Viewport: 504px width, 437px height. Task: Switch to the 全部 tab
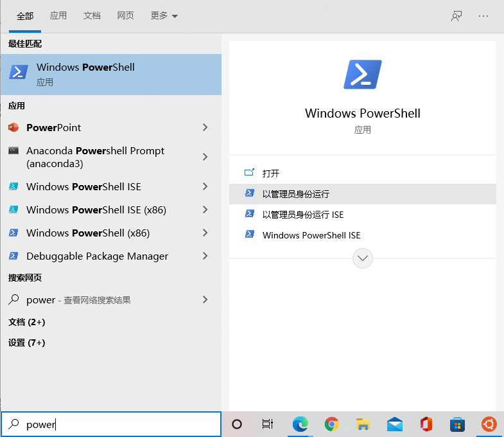coord(25,16)
